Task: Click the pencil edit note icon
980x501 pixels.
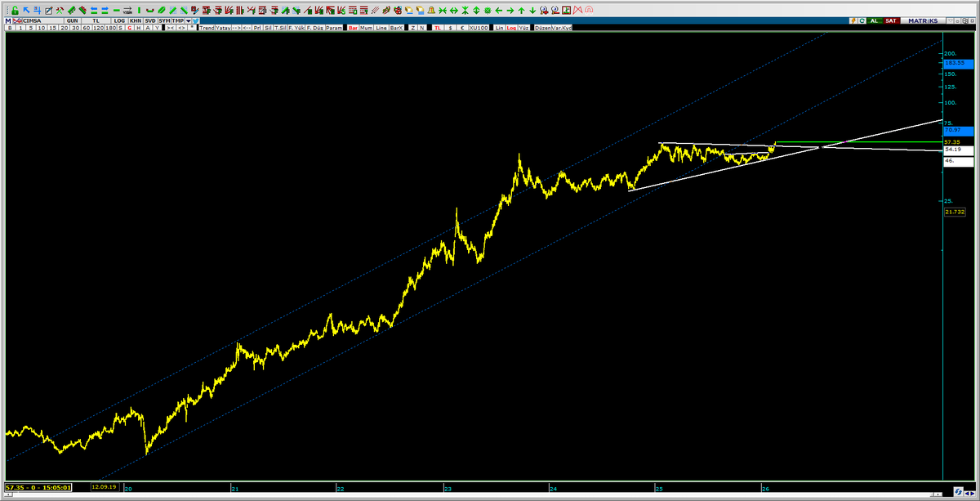Action: point(49,11)
